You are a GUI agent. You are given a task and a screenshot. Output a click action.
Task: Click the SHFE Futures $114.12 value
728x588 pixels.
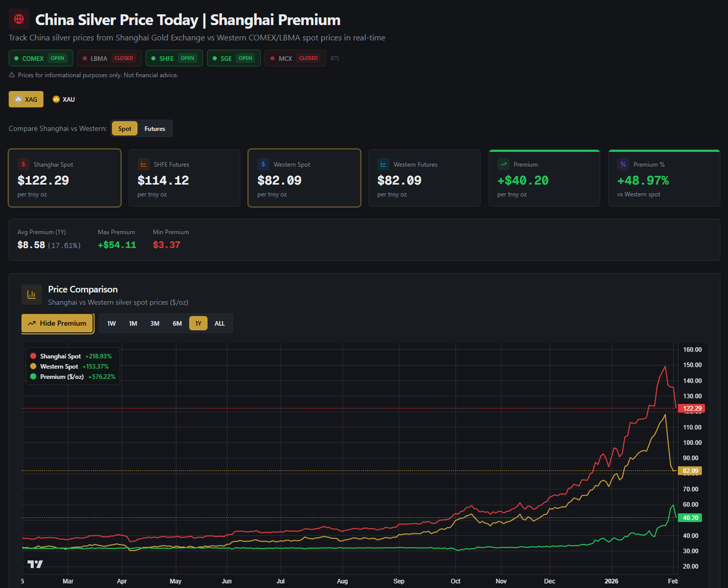coord(163,180)
